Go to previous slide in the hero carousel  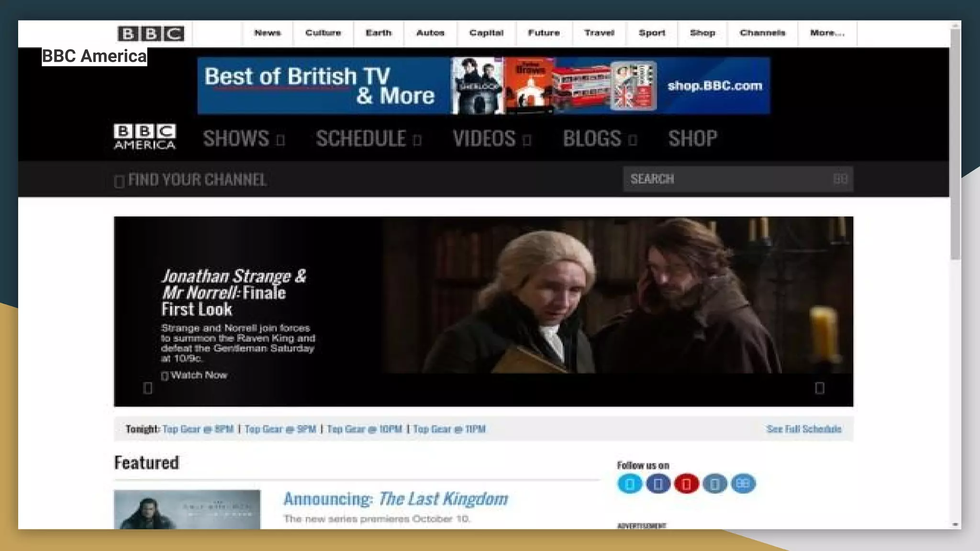click(148, 388)
